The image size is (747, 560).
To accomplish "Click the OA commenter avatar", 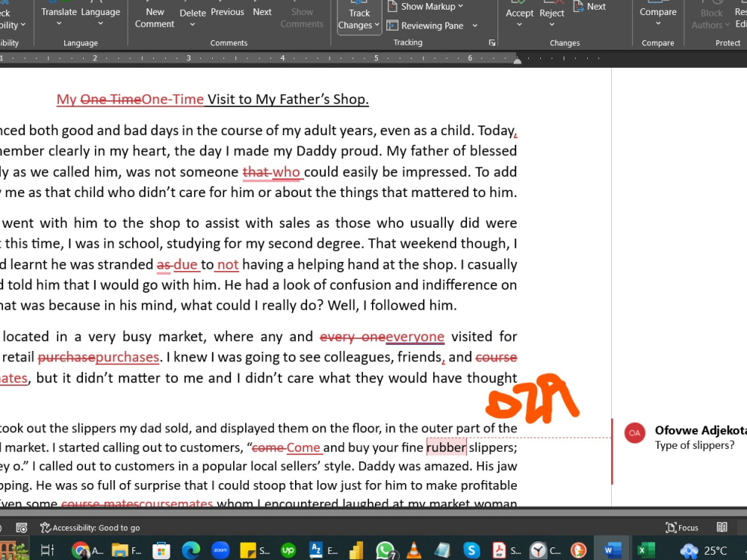I will point(634,433).
